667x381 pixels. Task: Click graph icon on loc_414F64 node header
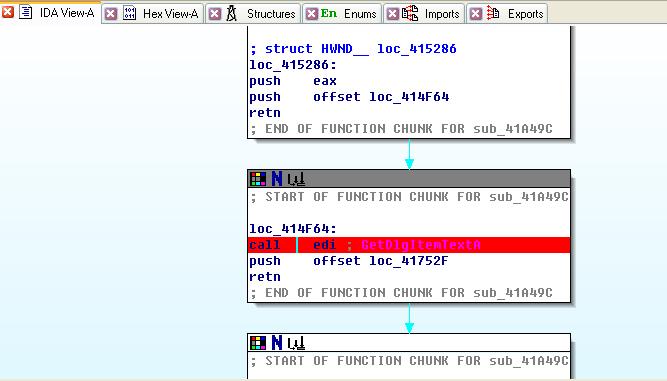[296, 179]
